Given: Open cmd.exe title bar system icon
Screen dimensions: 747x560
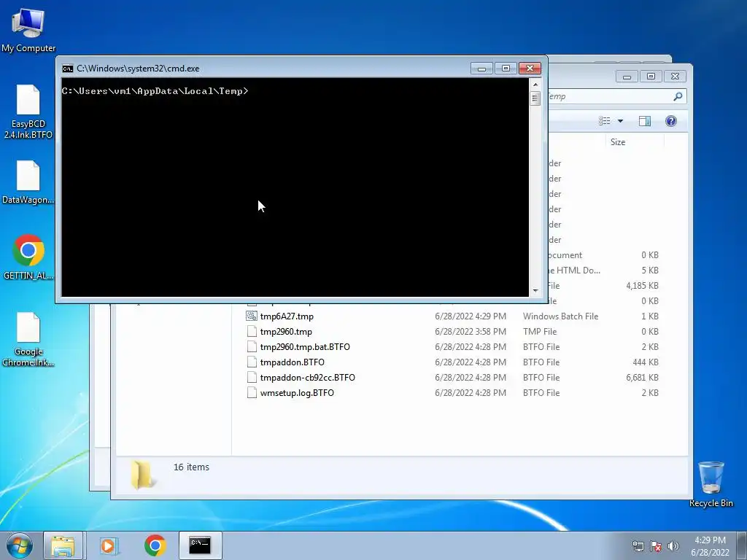Looking at the screenshot, I should [x=68, y=69].
